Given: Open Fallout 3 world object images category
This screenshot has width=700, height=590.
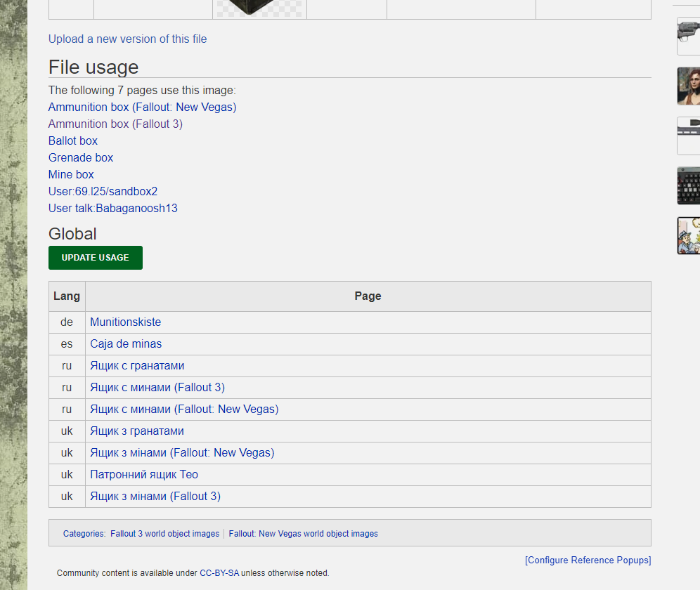Looking at the screenshot, I should (164, 534).
